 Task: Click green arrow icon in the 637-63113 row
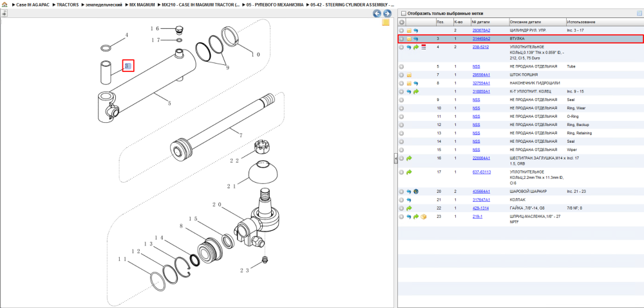coord(409,172)
